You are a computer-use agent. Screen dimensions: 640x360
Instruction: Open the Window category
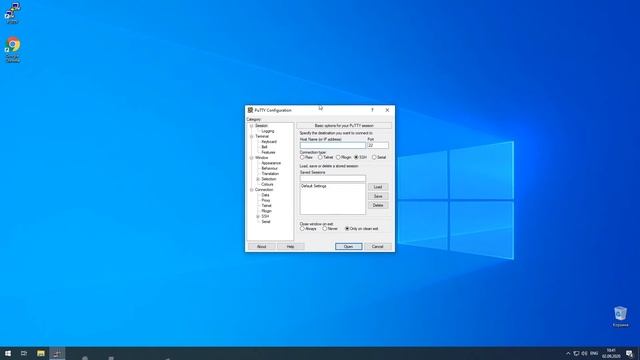click(262, 158)
